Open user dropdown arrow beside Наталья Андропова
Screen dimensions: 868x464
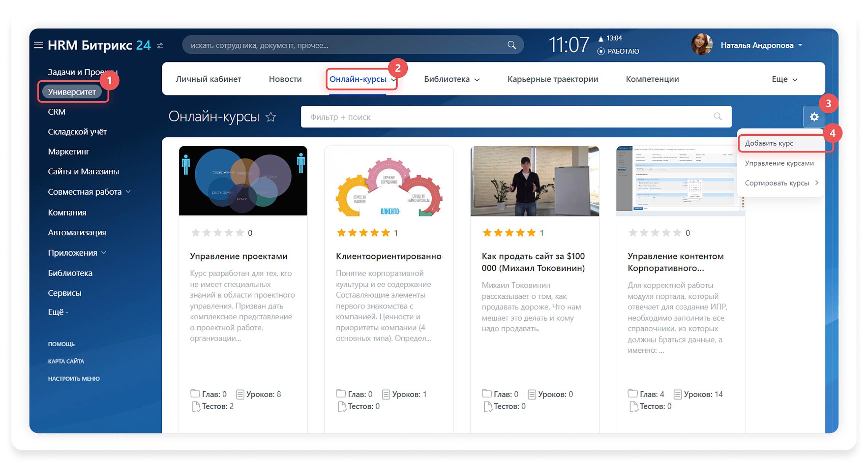[x=800, y=45]
